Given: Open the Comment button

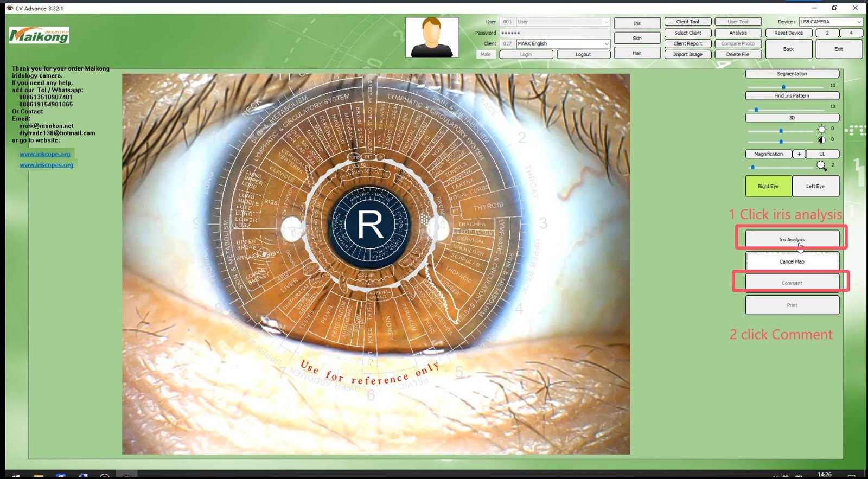Looking at the screenshot, I should (x=792, y=283).
